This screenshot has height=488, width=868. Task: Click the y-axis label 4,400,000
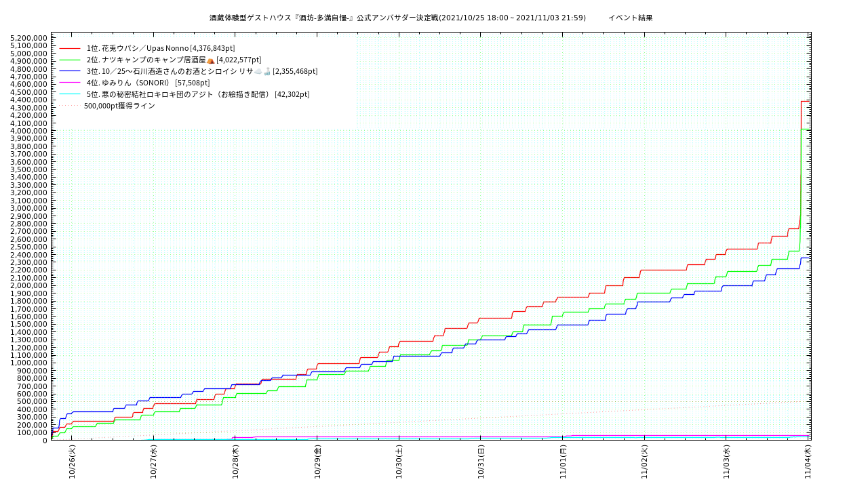pos(30,100)
